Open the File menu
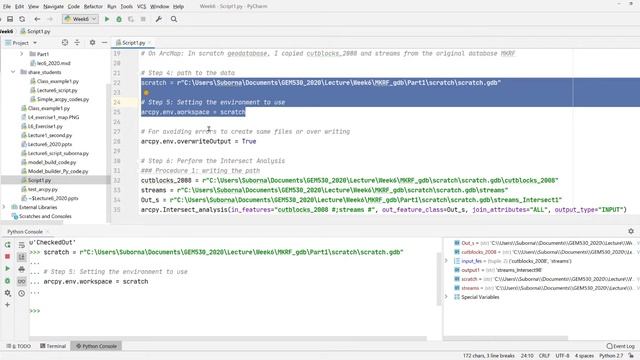The width and height of the screenshot is (640, 360). pos(7,7)
